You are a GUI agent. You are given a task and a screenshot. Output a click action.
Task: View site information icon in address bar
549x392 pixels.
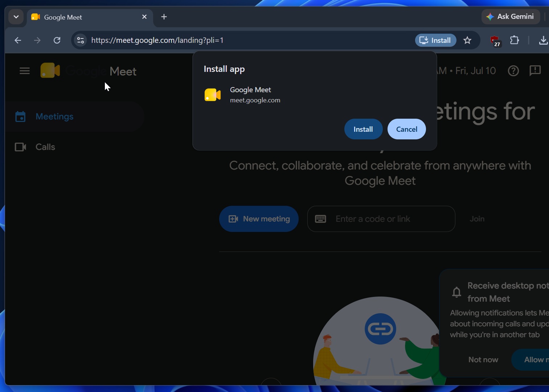click(81, 40)
